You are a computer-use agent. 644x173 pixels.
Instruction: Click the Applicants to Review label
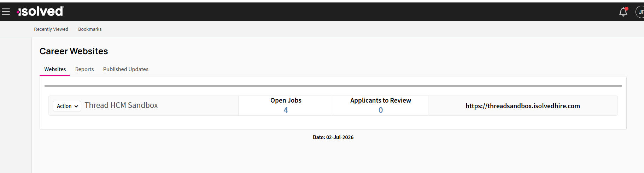tap(381, 100)
